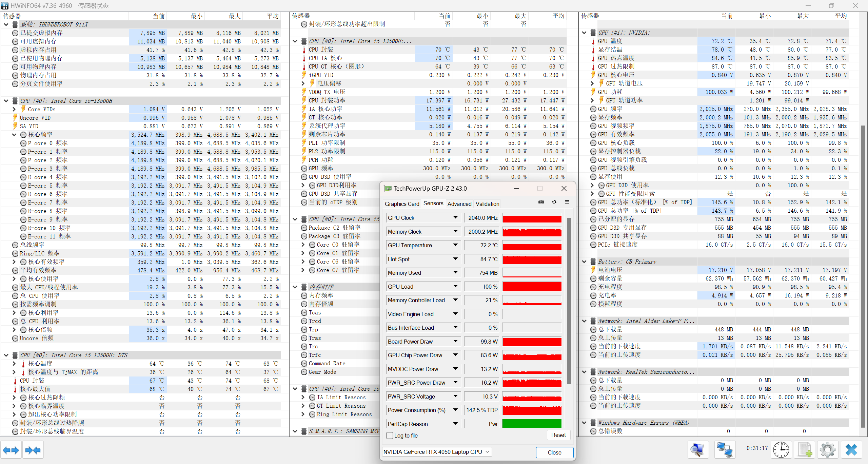Click the green PerfCap Reason graph bar
Viewport: 868px width, 464px height.
coord(532,424)
